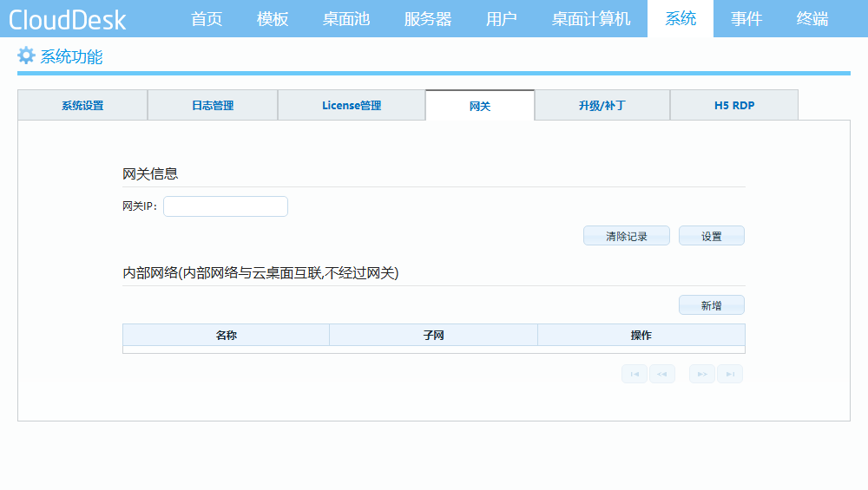Viewport: 868px width, 490px height.
Task: Go to last page pagination icon
Action: tap(730, 374)
